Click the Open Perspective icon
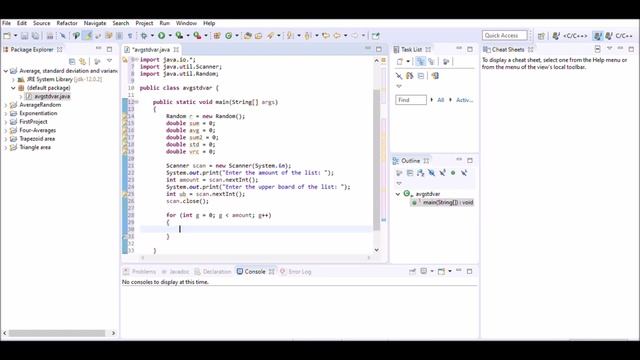Viewport: 640px width, 360px height. pos(541,36)
